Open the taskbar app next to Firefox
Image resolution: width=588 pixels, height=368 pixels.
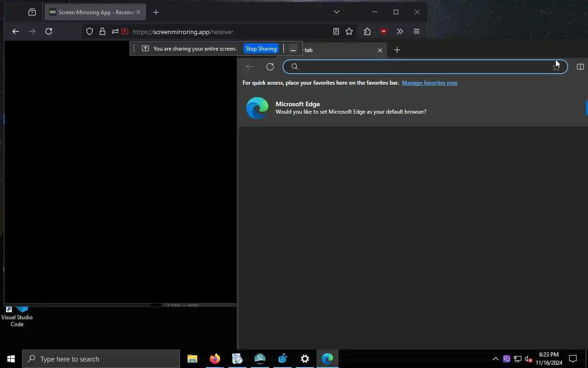pos(237,359)
